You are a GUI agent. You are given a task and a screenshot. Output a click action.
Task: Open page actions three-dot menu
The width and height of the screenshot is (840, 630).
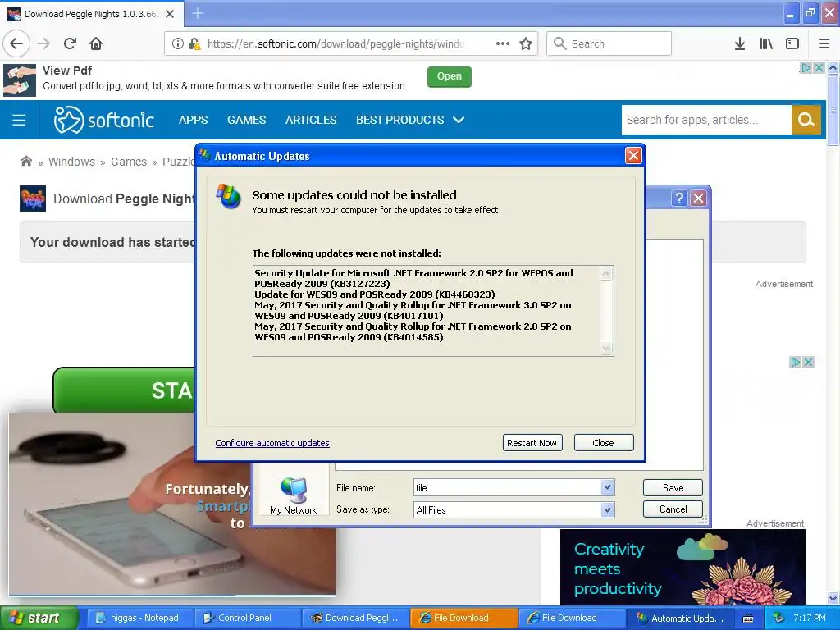pyautogui.click(x=503, y=44)
